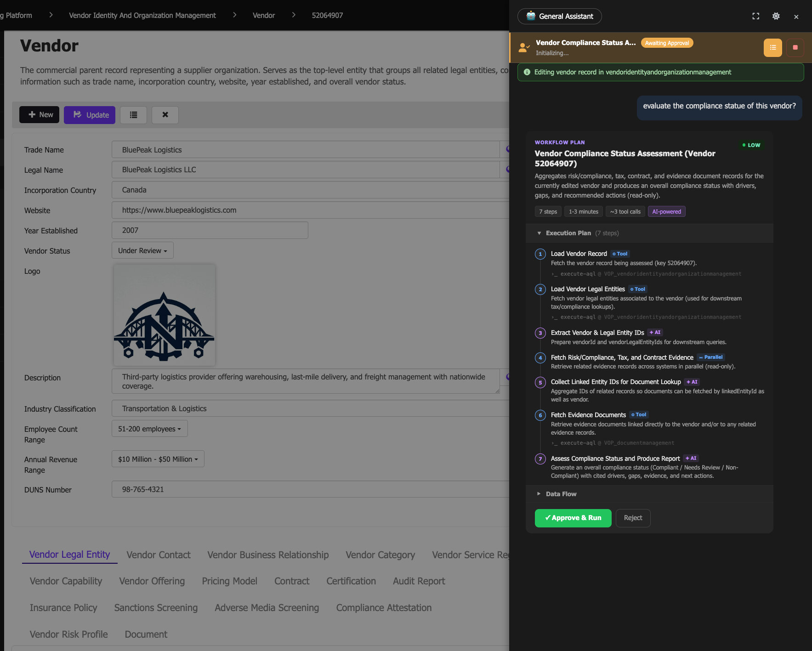Open assistant settings gear icon
Image resolution: width=812 pixels, height=651 pixels.
[x=776, y=16]
